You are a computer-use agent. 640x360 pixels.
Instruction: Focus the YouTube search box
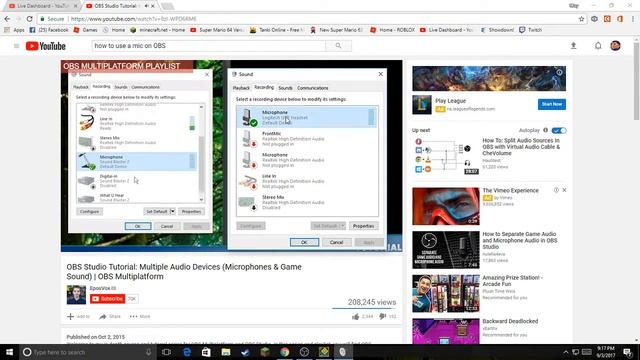(209, 46)
